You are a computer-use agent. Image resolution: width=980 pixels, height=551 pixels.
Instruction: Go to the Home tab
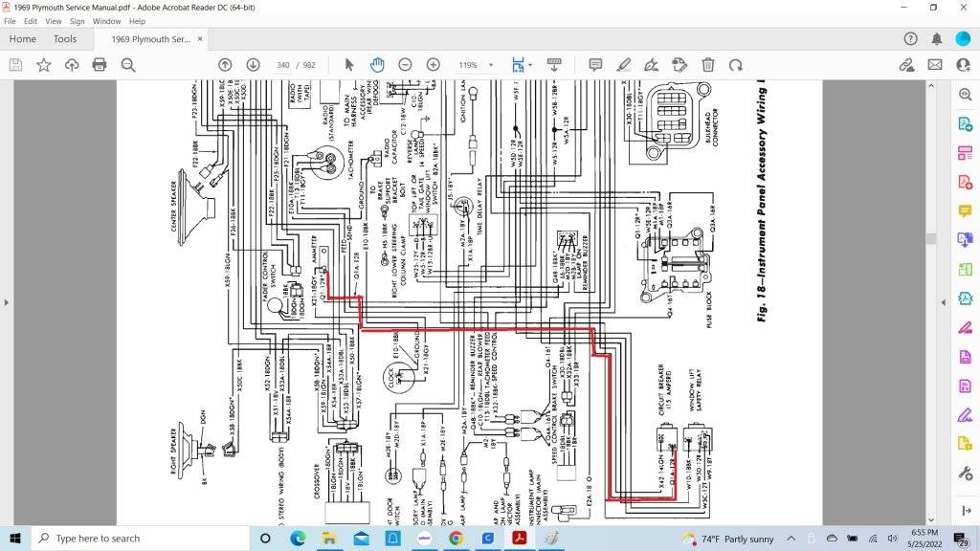coord(22,39)
